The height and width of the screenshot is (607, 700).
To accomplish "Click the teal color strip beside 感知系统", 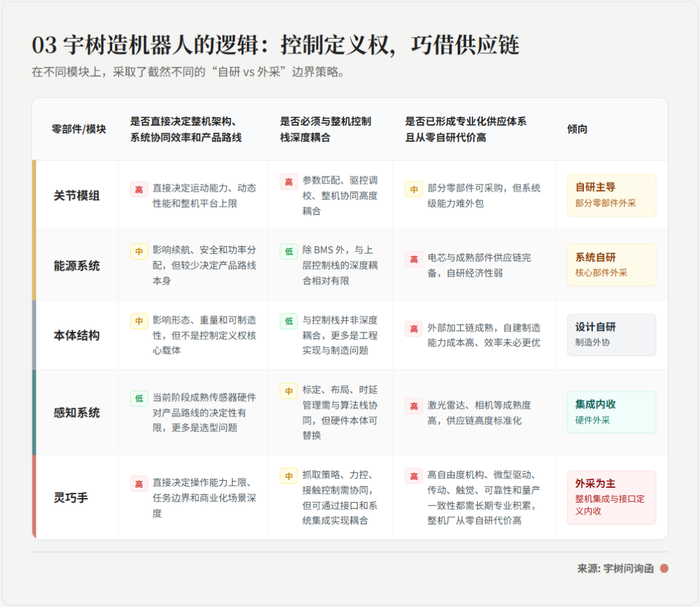I will point(36,413).
